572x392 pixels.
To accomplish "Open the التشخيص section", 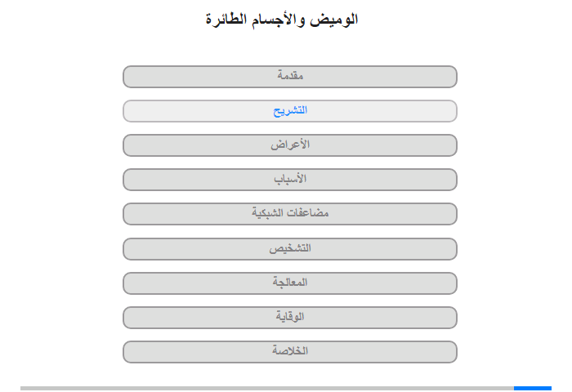I will click(x=289, y=249).
